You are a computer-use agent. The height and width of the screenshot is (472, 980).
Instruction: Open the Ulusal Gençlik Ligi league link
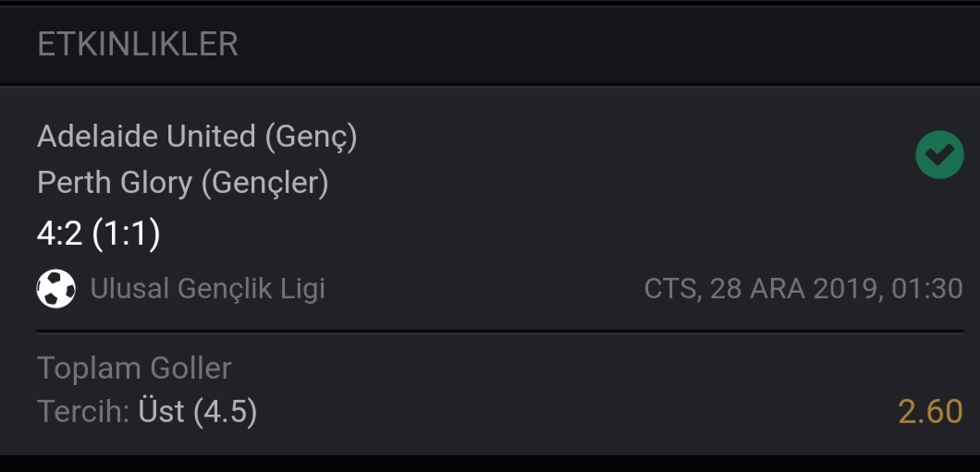click(207, 289)
